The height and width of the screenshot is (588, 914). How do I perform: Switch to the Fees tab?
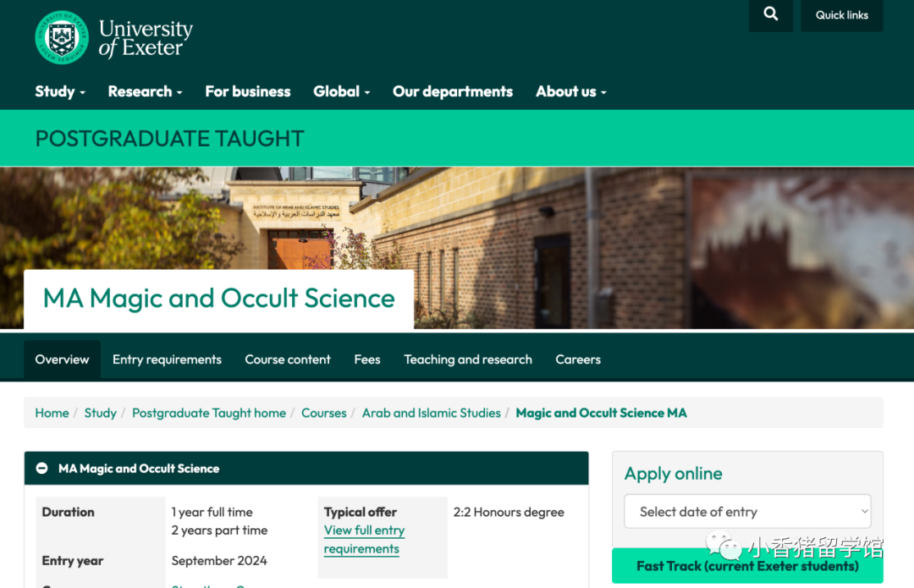367,360
